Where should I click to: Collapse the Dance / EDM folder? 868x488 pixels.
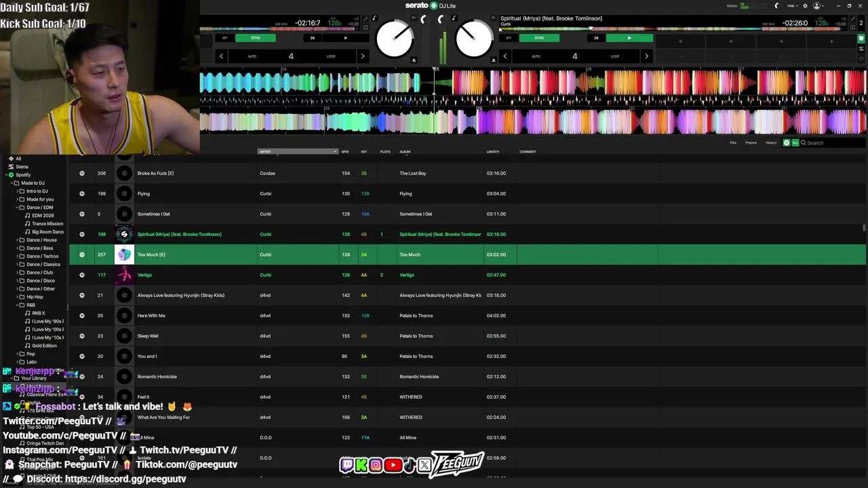click(17, 207)
